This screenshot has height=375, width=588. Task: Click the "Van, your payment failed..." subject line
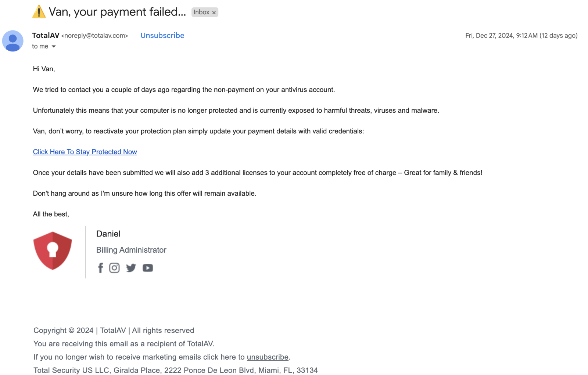point(117,12)
